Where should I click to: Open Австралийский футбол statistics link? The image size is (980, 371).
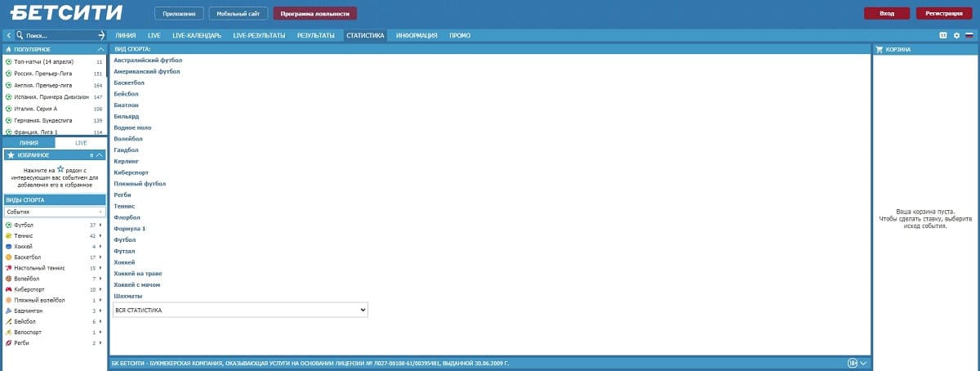(148, 60)
